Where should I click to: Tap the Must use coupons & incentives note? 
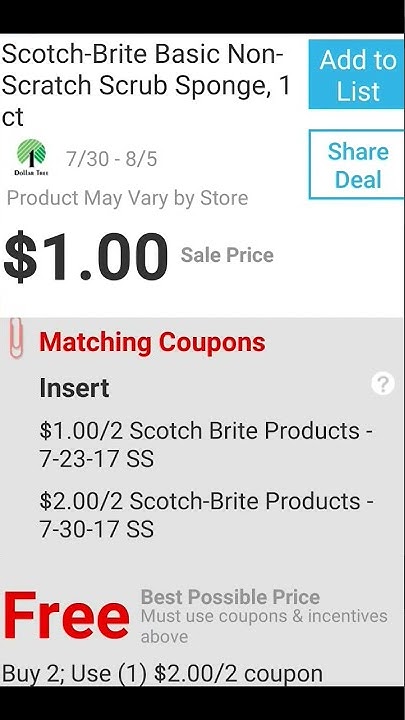click(x=264, y=626)
